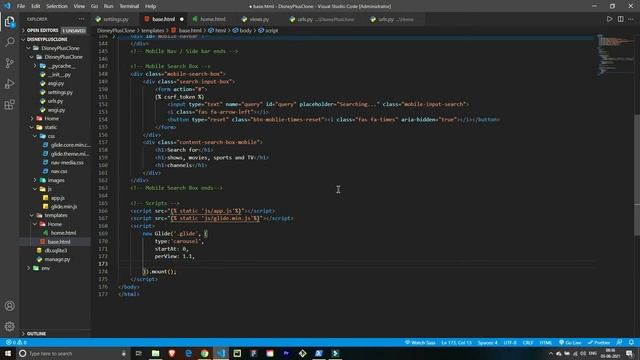Expand the OPEN EDITORS section
Viewport: 640px width, 360px height.
pos(55,31)
